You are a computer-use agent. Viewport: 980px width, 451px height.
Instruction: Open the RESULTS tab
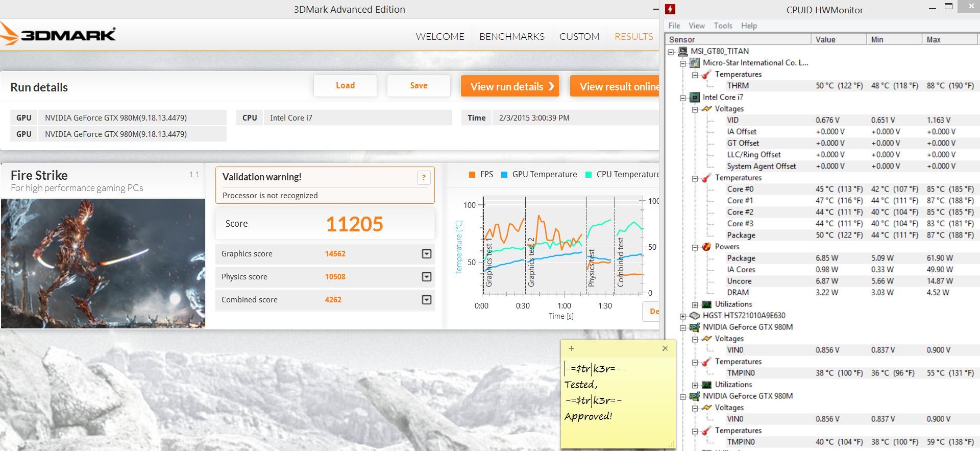[x=634, y=37]
